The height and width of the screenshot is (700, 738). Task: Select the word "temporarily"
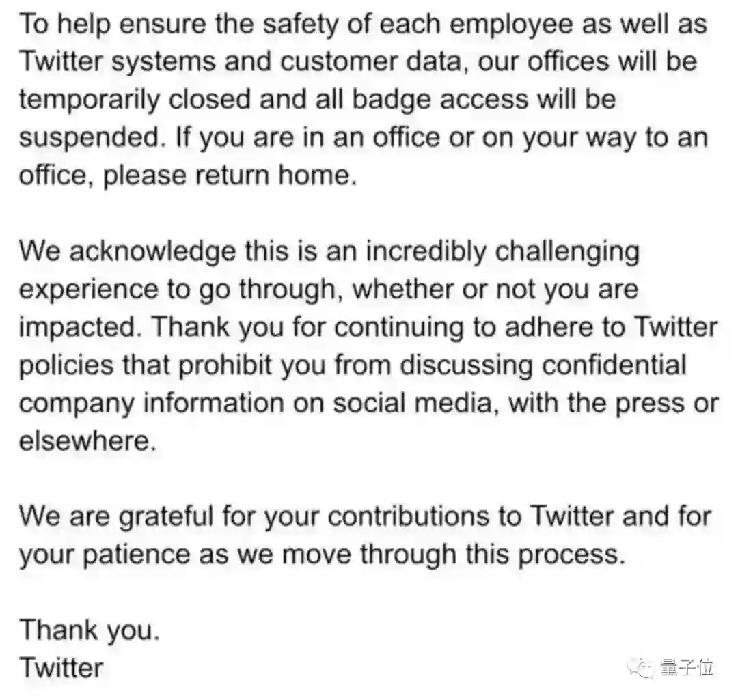point(90,100)
